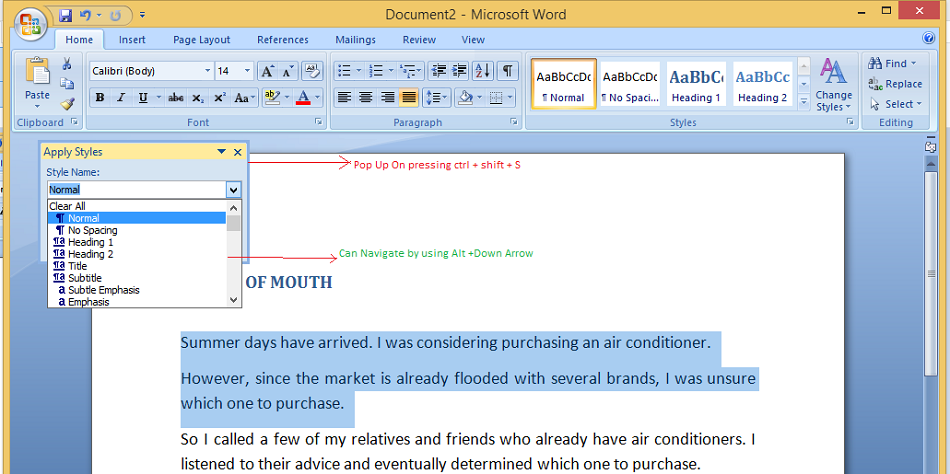Toggle Justify paragraph alignment

coord(408,98)
